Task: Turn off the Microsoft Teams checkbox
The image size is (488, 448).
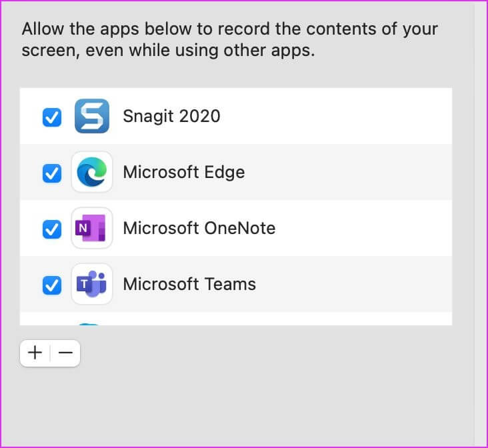Action: coord(51,285)
